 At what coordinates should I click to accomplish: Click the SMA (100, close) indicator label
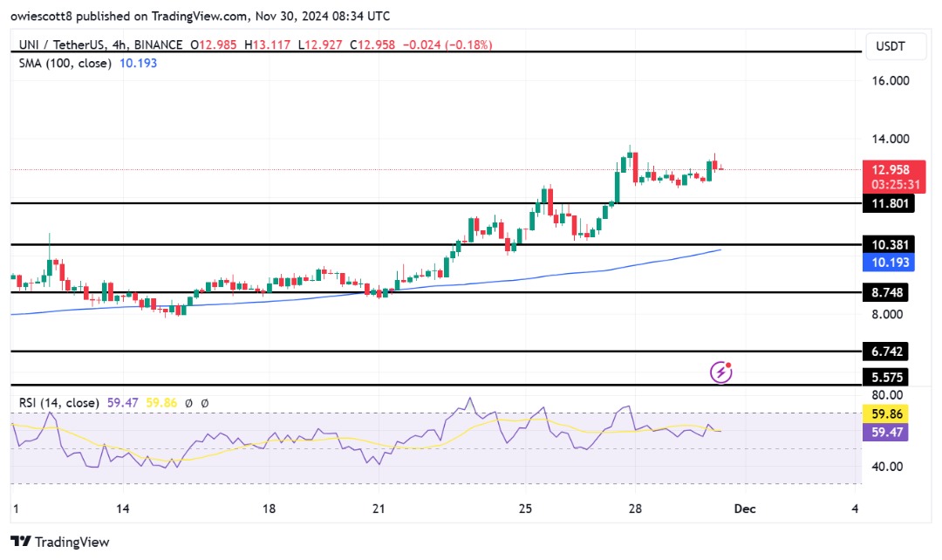[65, 63]
